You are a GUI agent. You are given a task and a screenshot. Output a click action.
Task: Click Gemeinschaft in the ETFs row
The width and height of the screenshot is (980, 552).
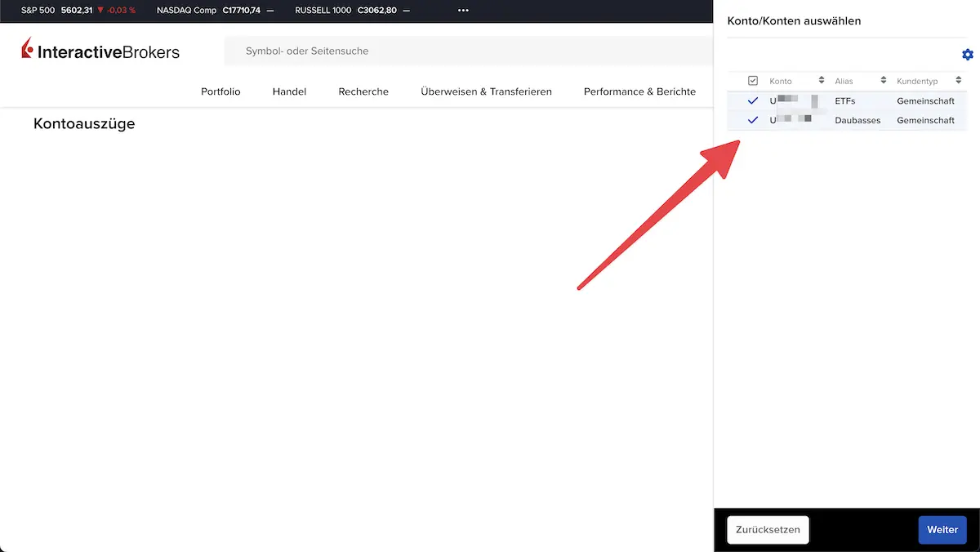(x=925, y=101)
